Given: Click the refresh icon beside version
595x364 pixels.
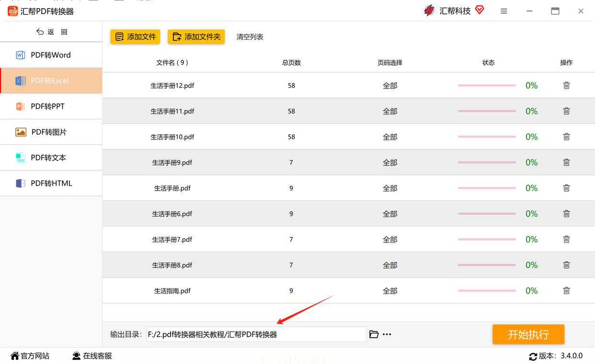Looking at the screenshot, I should [533, 356].
